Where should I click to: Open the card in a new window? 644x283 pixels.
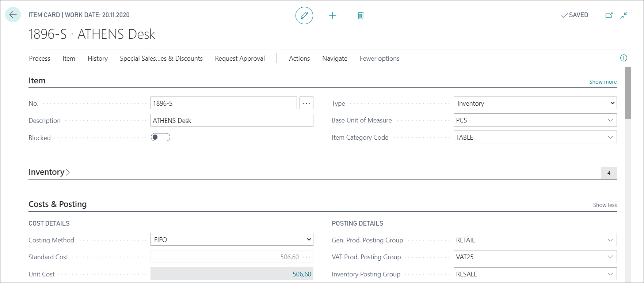coord(609,15)
